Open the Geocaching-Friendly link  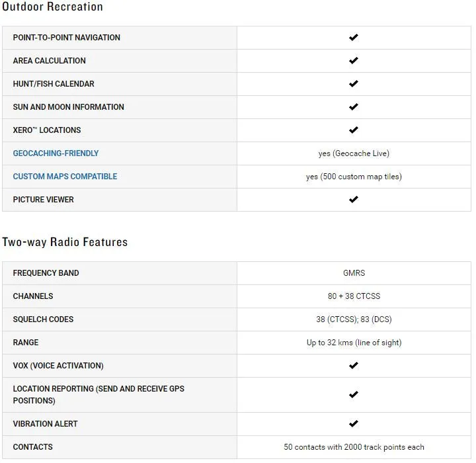tap(56, 153)
